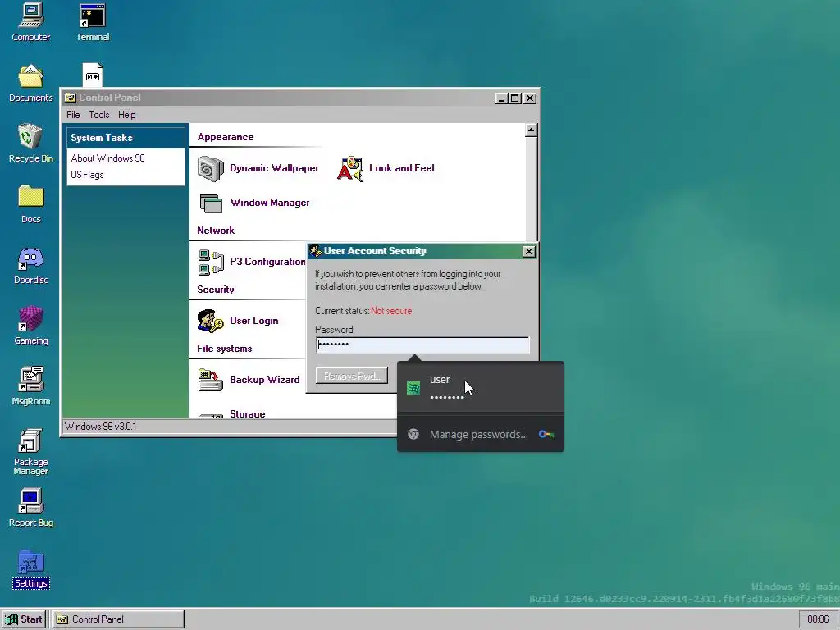
Task: Click the taskbar clock showing 00:06
Action: [x=818, y=619]
